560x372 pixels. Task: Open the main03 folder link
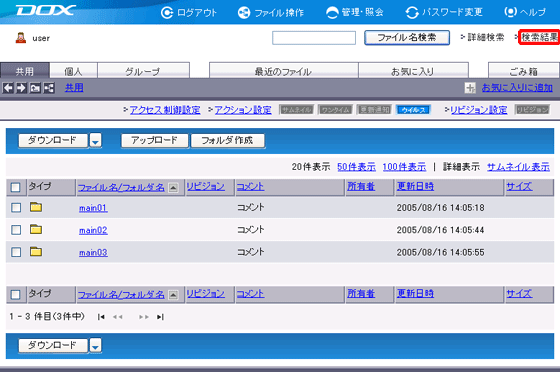pyautogui.click(x=93, y=253)
